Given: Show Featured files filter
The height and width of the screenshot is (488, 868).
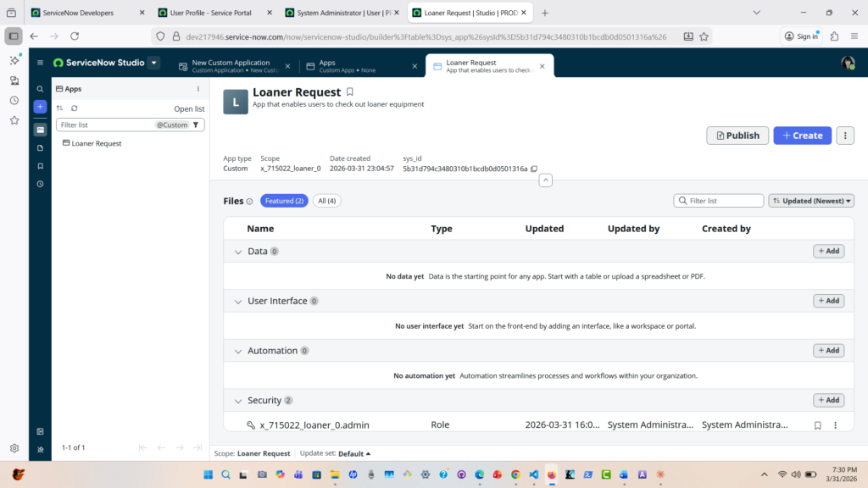Looking at the screenshot, I should (284, 201).
